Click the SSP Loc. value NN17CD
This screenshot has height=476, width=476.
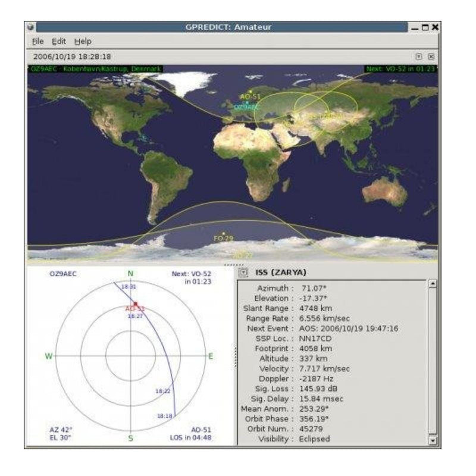click(315, 339)
